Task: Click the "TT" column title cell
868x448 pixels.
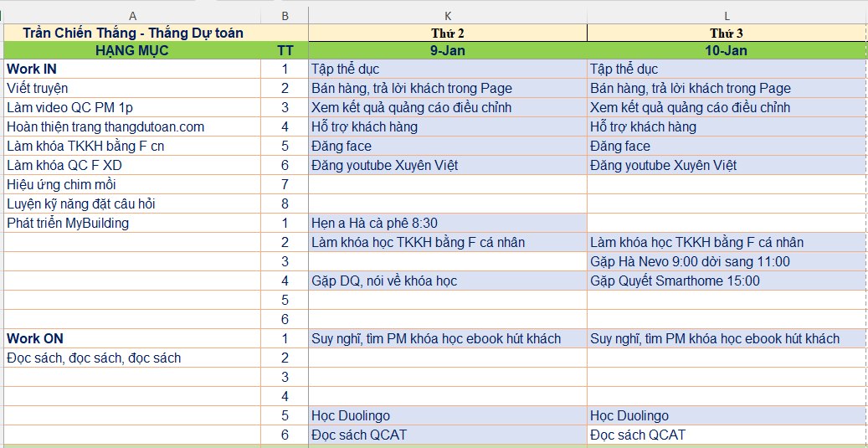Action: pyautogui.click(x=285, y=50)
